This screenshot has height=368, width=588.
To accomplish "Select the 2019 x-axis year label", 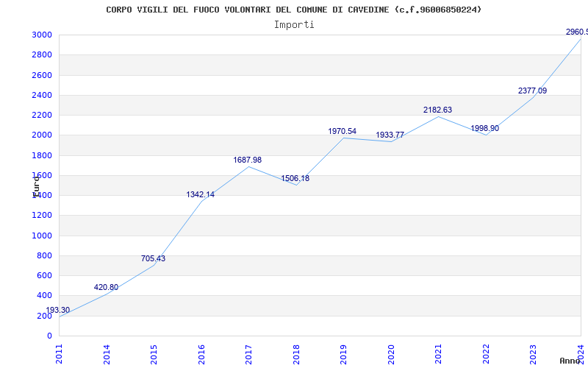I will coord(343,354).
